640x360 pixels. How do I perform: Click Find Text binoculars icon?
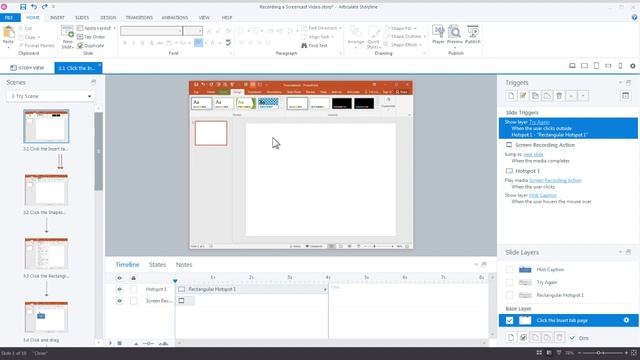tap(304, 46)
